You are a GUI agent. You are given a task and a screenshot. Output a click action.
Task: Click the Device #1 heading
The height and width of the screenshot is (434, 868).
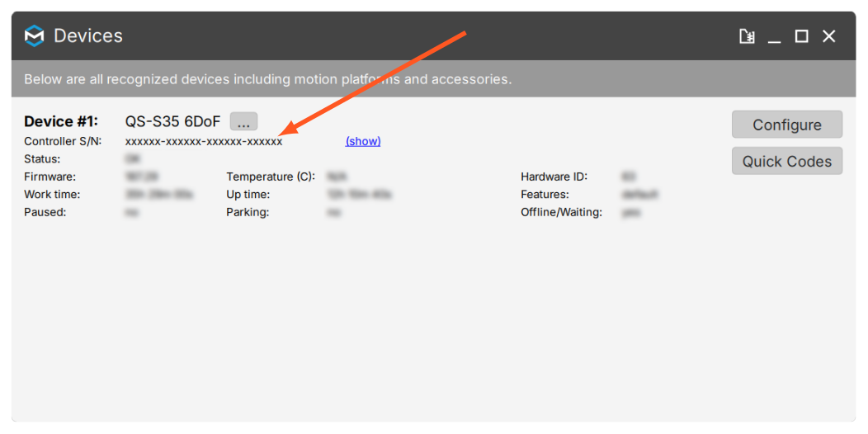pos(61,121)
